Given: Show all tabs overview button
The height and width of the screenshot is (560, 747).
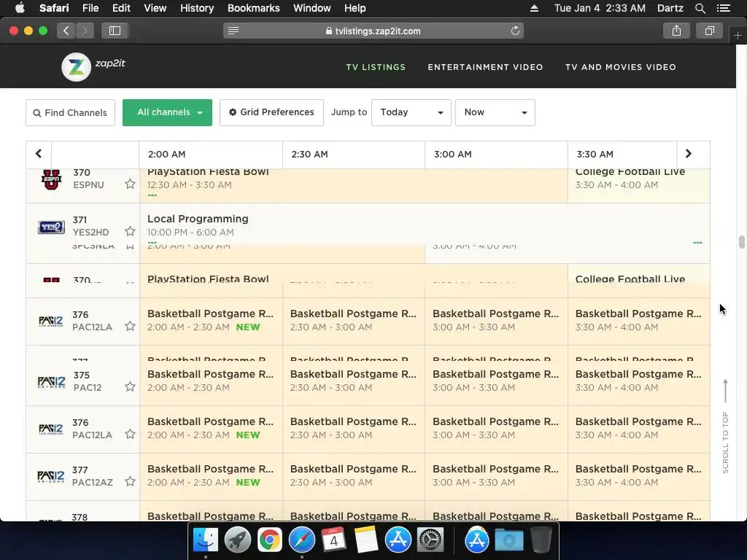Looking at the screenshot, I should (x=710, y=31).
